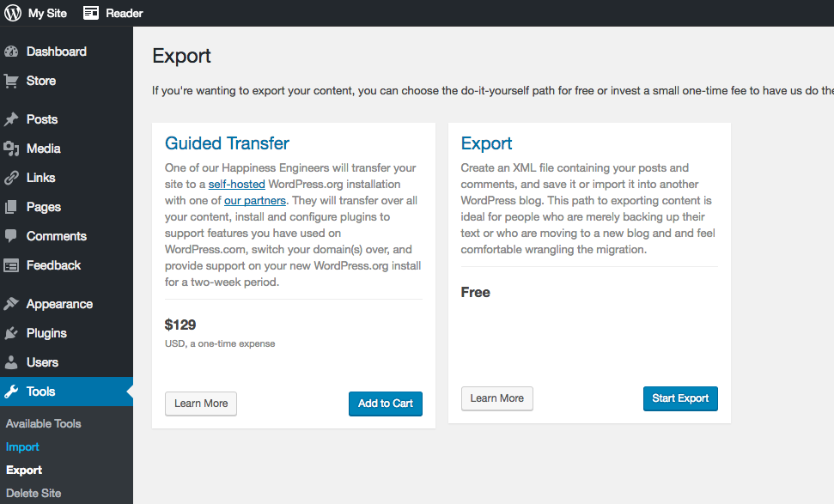Go to Import submenu item
This screenshot has height=504, width=834.
(x=22, y=447)
